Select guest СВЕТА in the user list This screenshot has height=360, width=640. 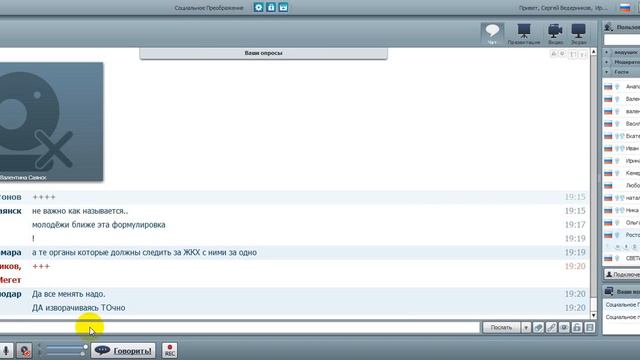(x=622, y=258)
